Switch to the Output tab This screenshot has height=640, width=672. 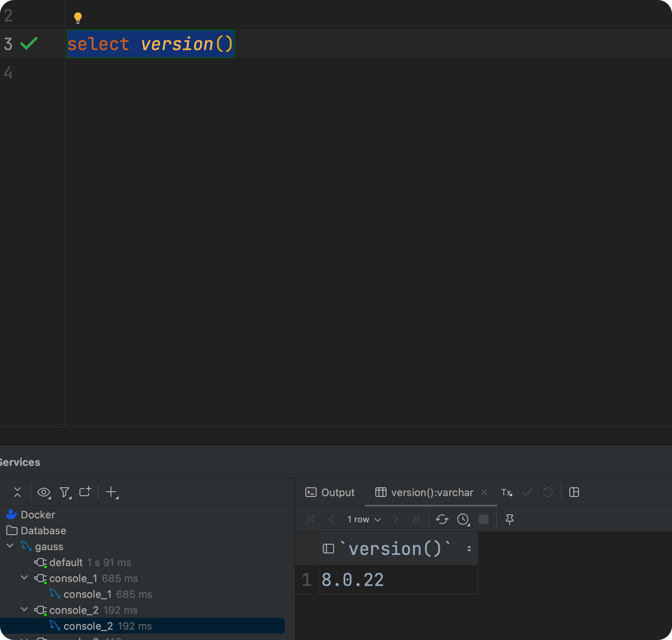click(329, 492)
